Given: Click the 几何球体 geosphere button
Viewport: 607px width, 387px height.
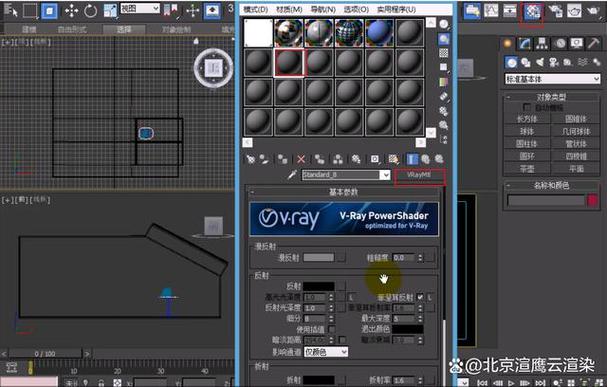Looking at the screenshot, I should 576,131.
